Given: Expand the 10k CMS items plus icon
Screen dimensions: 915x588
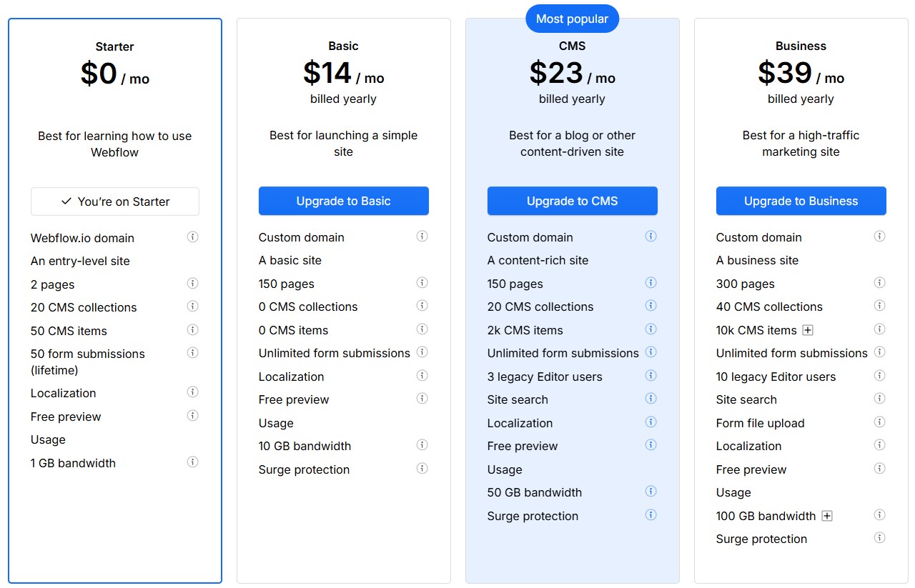Looking at the screenshot, I should coord(808,330).
